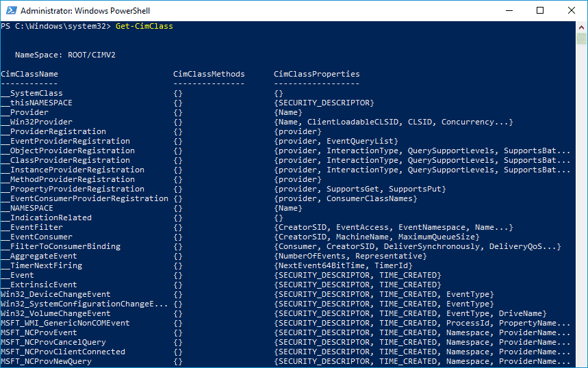Minimize the PowerShell window
This screenshot has width=588, height=368.
pos(509,10)
